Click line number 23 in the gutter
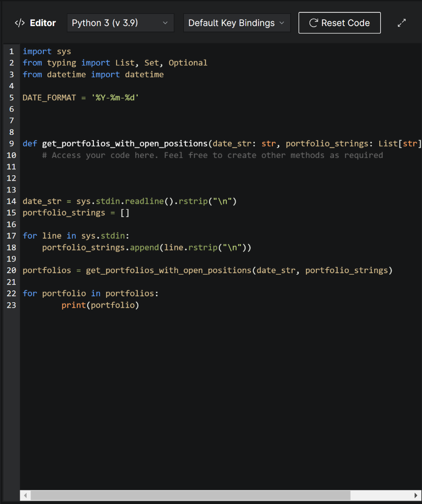The width and height of the screenshot is (422, 504). coord(11,305)
